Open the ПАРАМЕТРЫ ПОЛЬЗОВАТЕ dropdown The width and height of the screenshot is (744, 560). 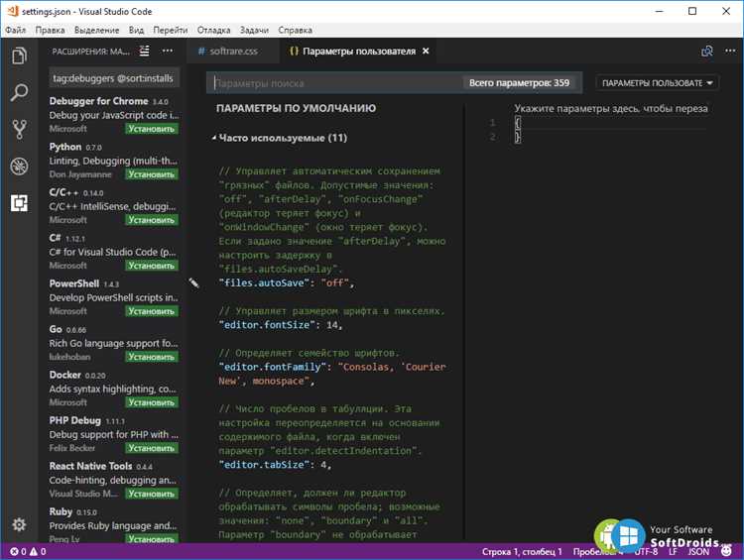[x=657, y=83]
